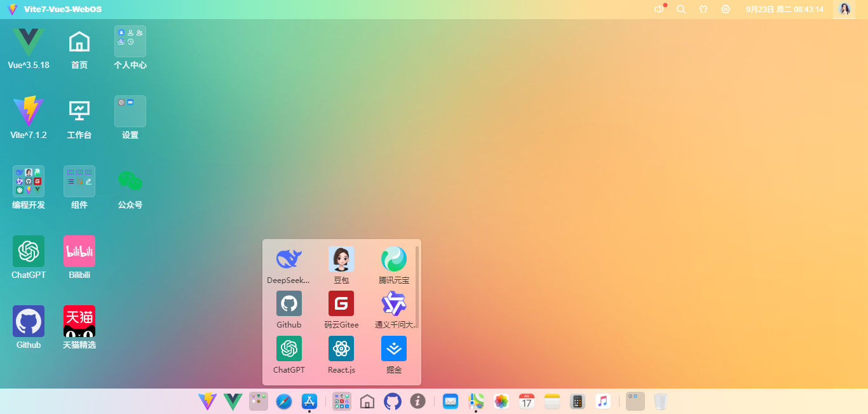Open the Calendar icon in the dock
Viewport: 868px width, 414px height.
[x=527, y=401]
